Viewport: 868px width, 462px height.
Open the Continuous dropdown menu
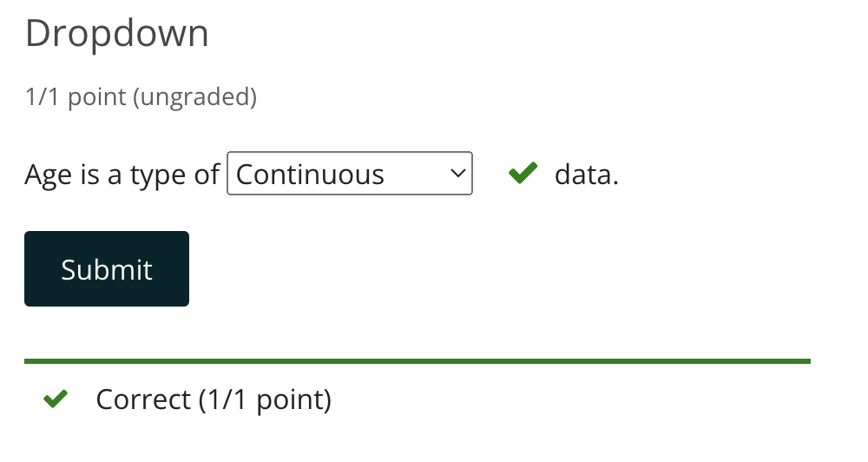[x=349, y=174]
